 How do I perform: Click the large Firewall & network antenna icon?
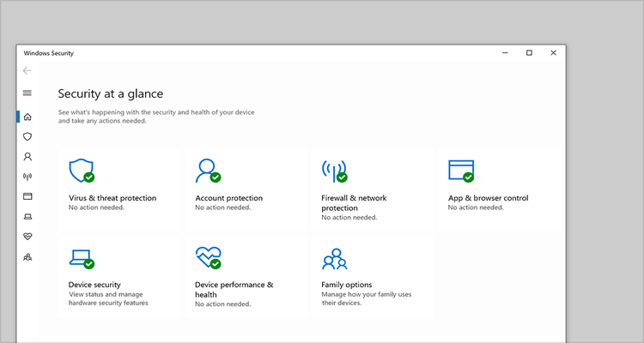334,171
